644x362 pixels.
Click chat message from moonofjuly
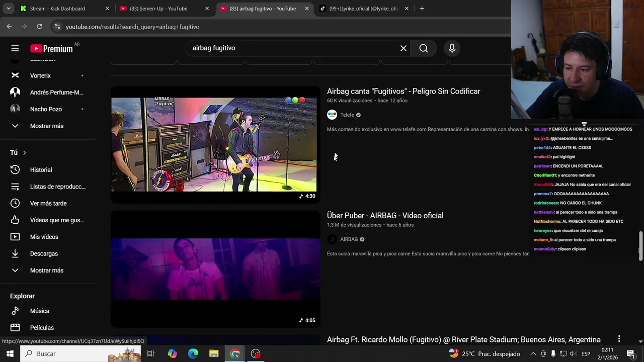[x=560, y=249]
